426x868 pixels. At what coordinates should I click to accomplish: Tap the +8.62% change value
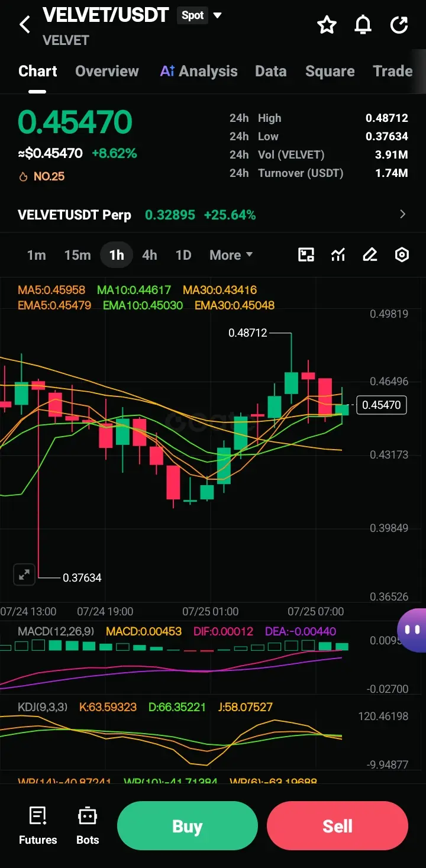tap(114, 153)
